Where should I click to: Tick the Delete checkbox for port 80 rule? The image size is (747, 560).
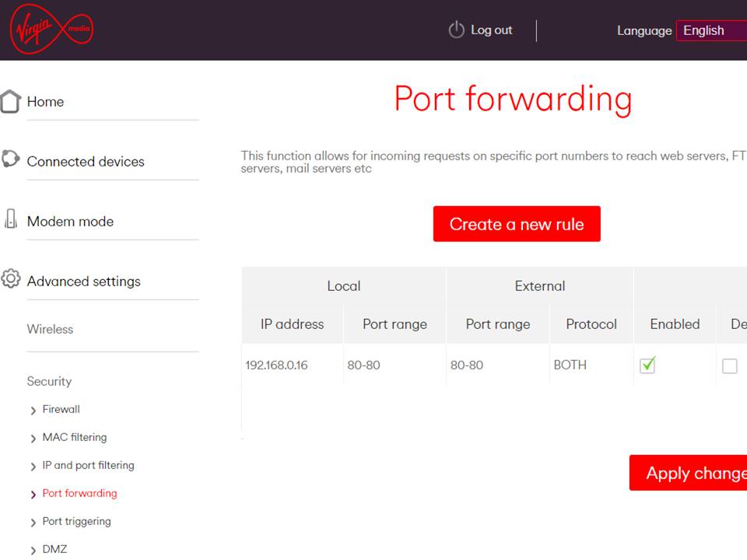pos(729,366)
